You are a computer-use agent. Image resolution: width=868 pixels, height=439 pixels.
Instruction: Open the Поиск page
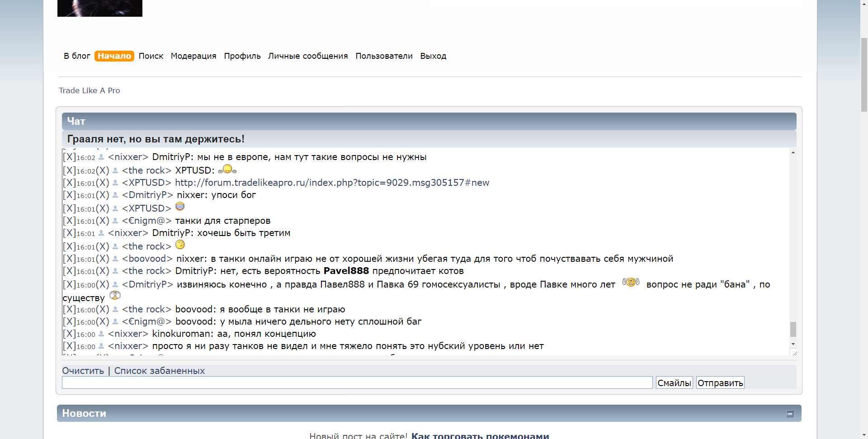(x=151, y=56)
